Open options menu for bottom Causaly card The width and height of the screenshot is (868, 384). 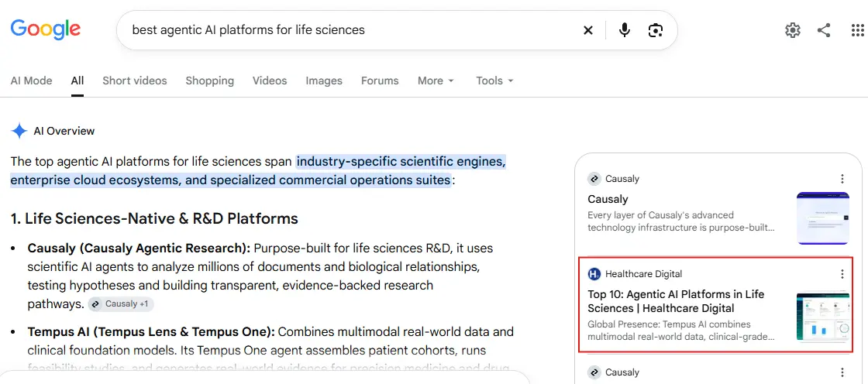coord(842,372)
